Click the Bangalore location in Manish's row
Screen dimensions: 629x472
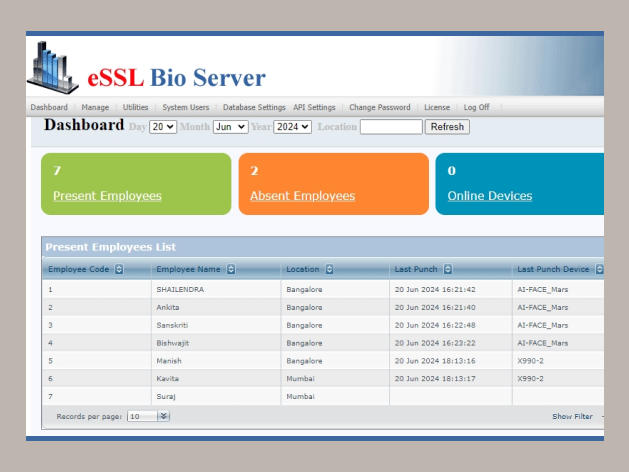[304, 361]
